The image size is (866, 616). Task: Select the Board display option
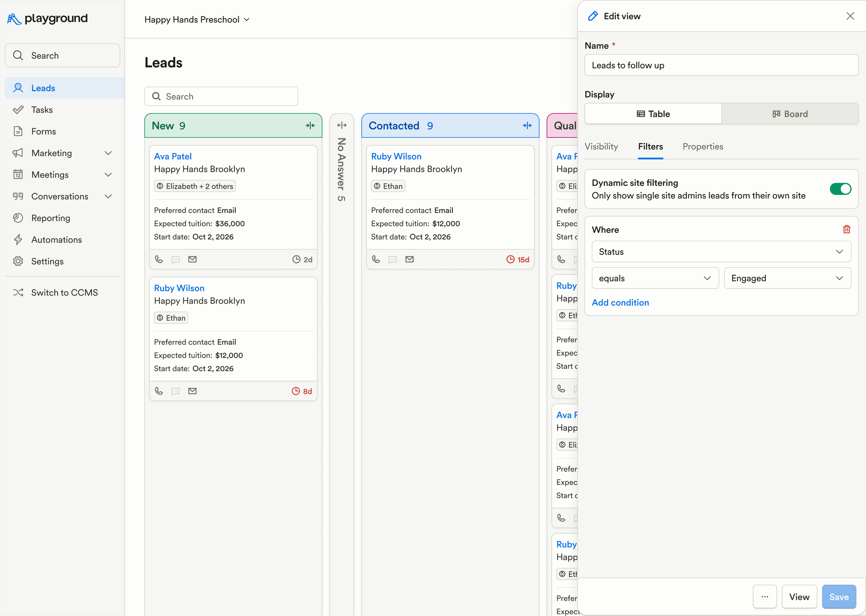coord(790,114)
